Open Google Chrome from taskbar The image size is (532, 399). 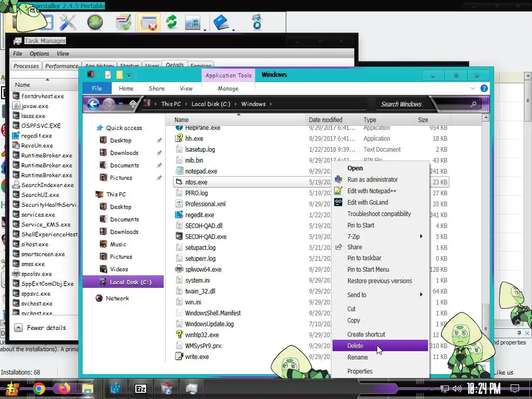coord(38,389)
